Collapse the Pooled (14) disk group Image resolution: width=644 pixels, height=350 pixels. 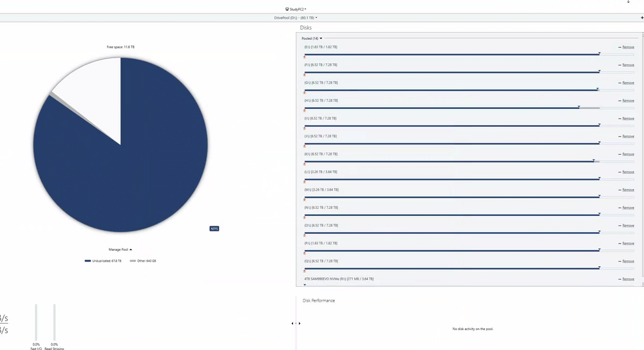[312, 38]
